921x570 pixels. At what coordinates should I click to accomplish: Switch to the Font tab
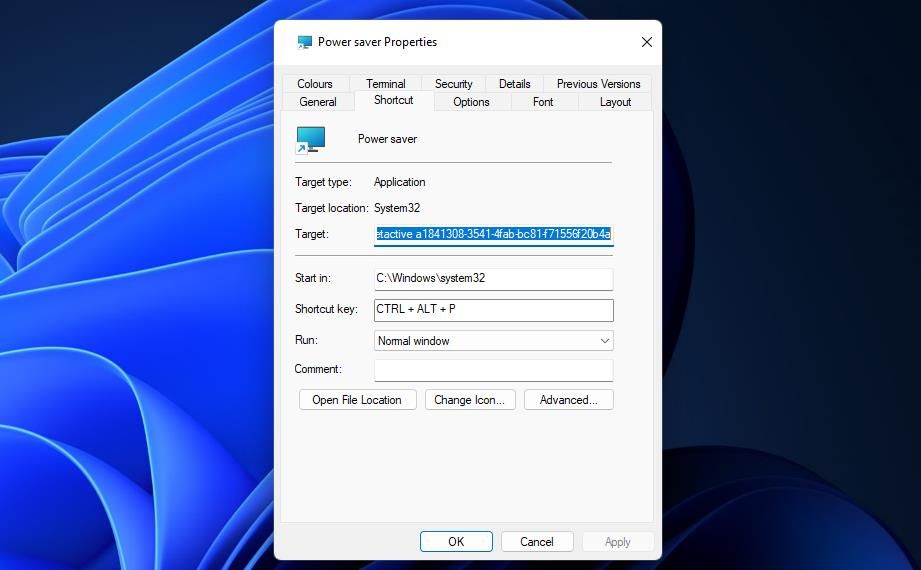(x=543, y=102)
